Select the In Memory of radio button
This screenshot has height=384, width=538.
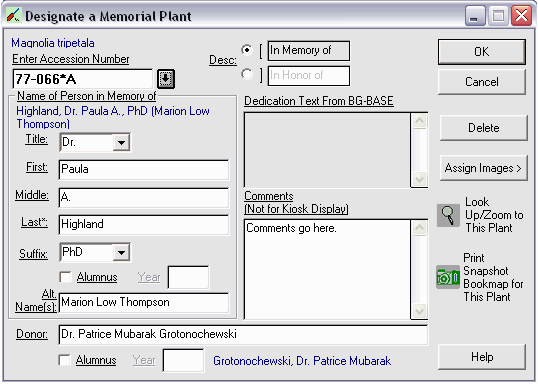click(x=247, y=50)
